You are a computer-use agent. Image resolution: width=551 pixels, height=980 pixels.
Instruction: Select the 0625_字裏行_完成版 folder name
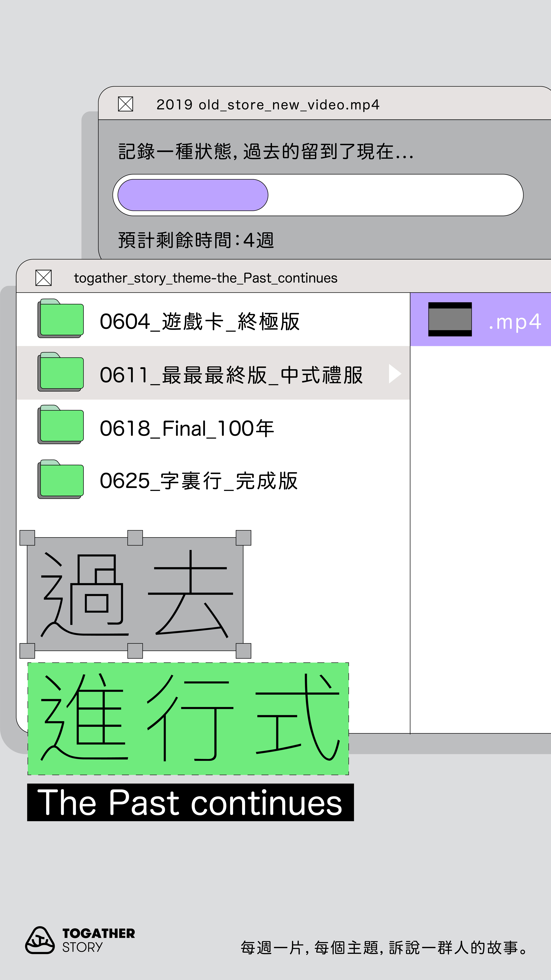pos(198,481)
